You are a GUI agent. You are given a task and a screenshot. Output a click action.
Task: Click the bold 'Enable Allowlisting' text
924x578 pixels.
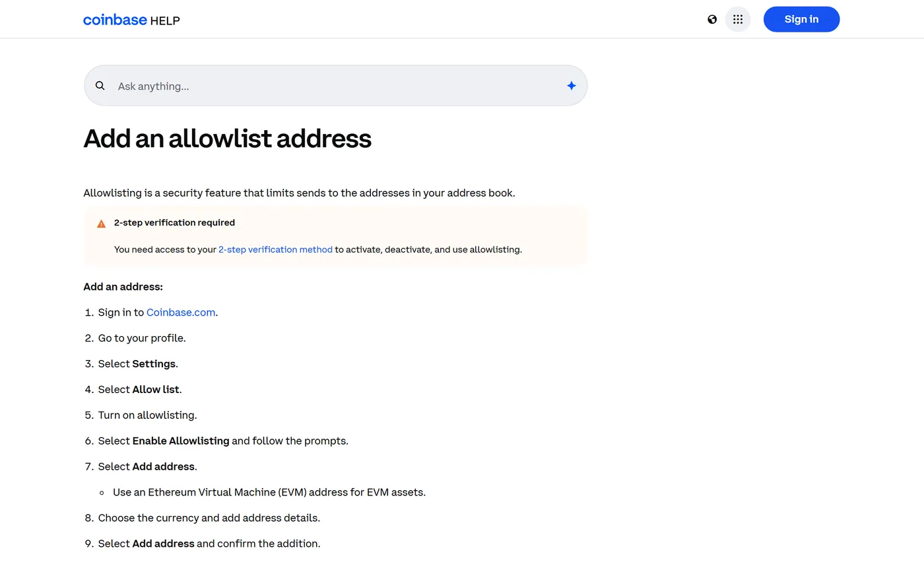pos(181,441)
